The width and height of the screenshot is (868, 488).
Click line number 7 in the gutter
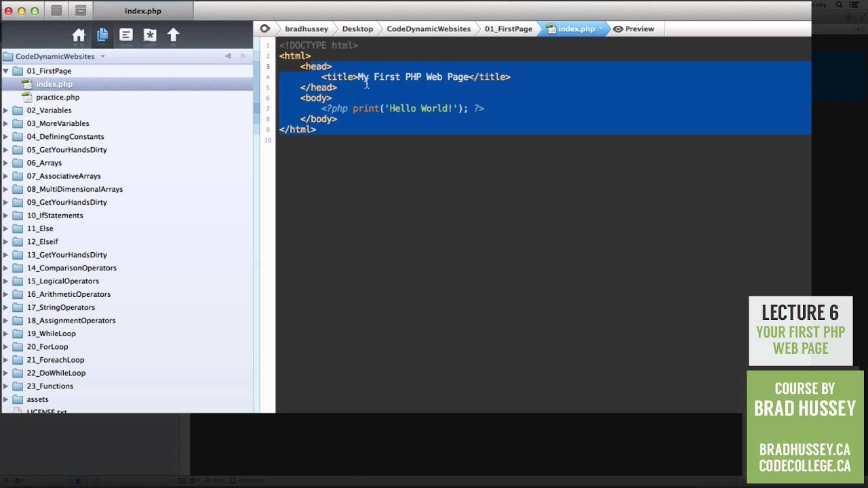click(x=268, y=109)
